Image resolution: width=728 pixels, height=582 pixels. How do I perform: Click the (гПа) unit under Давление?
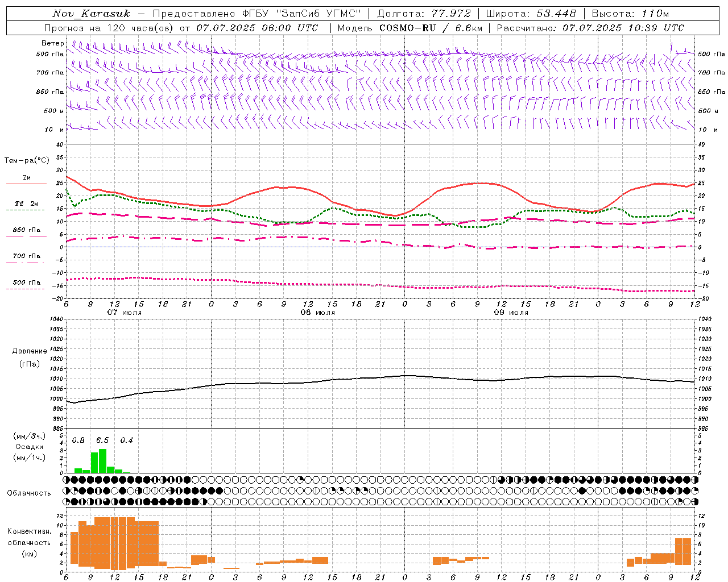coord(30,364)
